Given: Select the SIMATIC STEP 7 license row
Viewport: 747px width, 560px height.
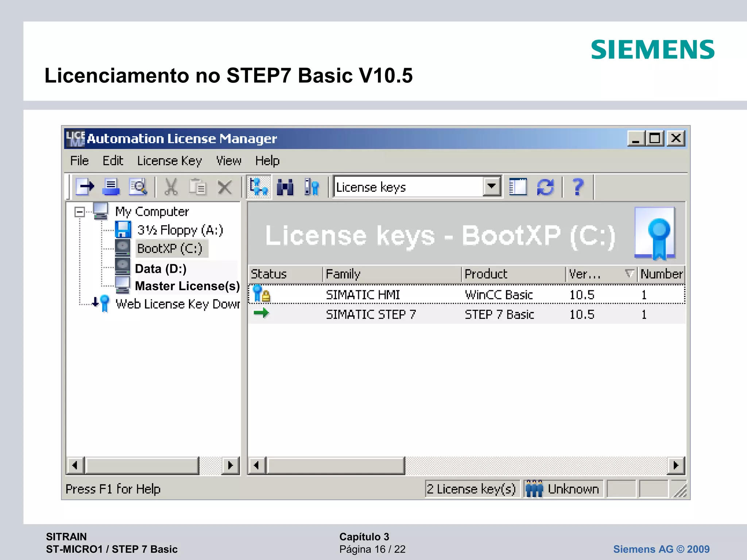Looking at the screenshot, I should (467, 314).
